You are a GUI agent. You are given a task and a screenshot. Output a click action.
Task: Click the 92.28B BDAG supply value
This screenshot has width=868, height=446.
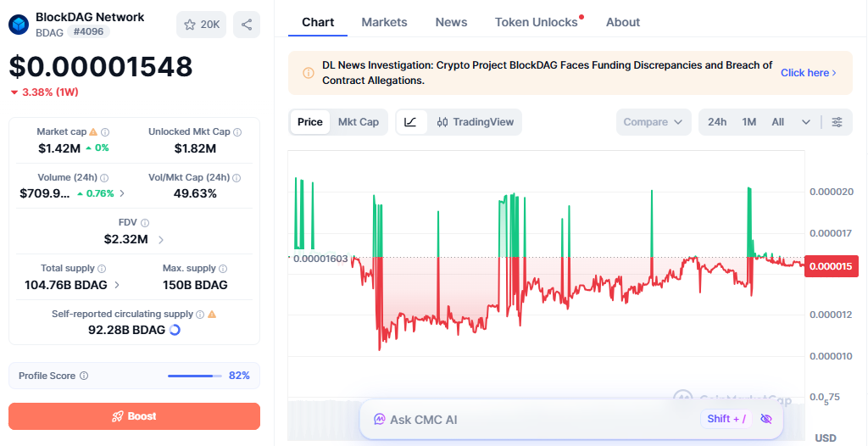click(127, 330)
